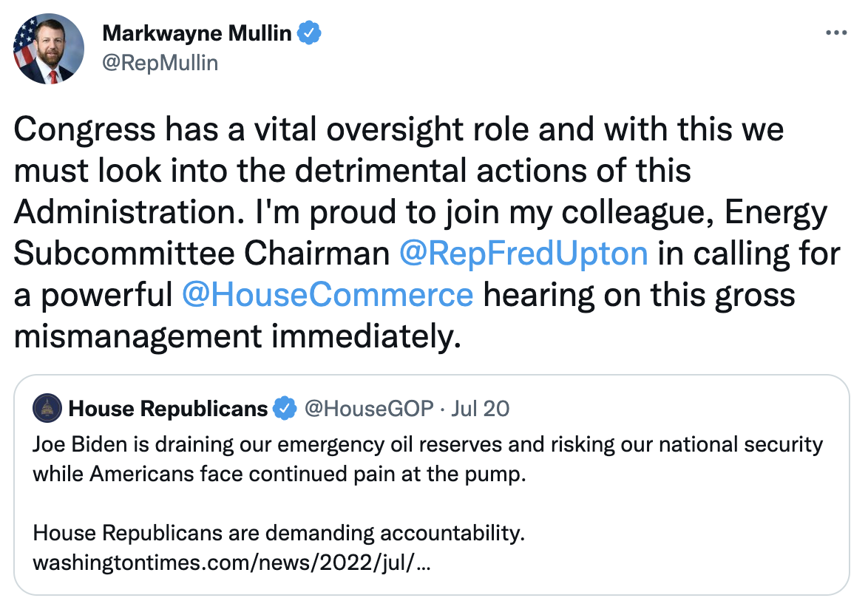
Task: Go to the @HouseGOP handle
Action: click(x=369, y=408)
